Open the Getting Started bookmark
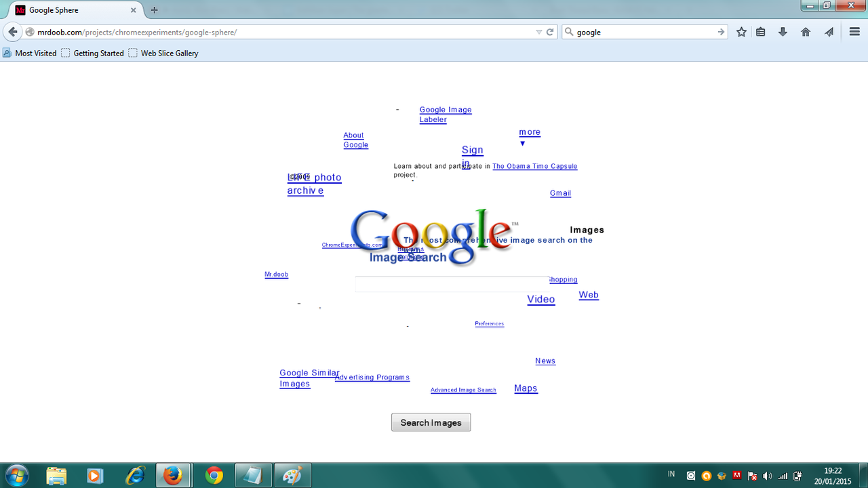 click(x=93, y=53)
